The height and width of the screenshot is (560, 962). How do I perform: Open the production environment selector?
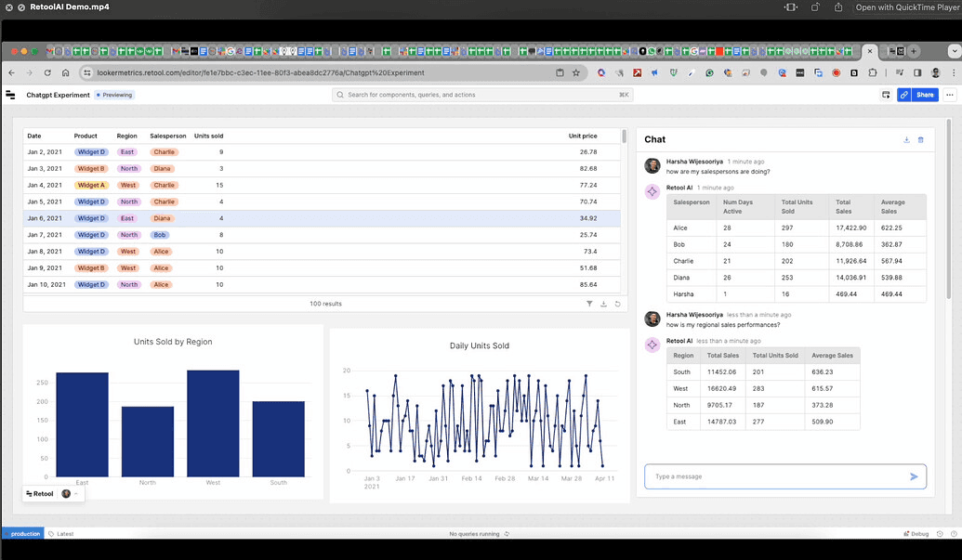(22, 534)
